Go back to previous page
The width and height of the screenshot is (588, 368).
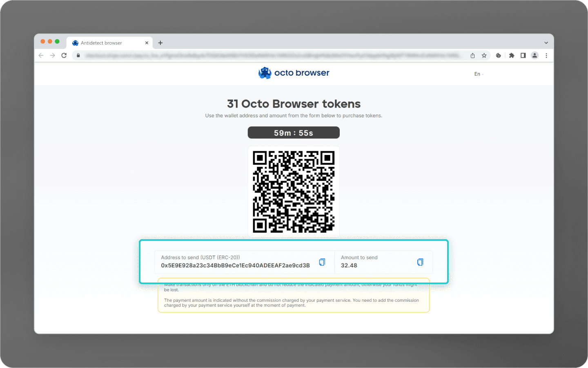coord(41,56)
